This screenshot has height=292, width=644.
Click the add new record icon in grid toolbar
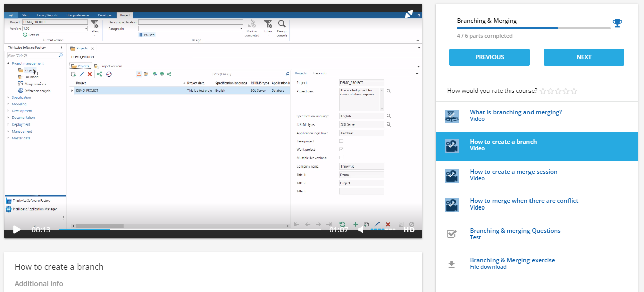click(73, 74)
